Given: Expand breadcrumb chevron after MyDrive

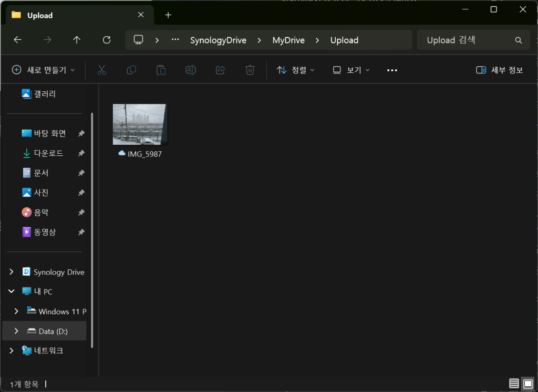Looking at the screenshot, I should pos(317,40).
